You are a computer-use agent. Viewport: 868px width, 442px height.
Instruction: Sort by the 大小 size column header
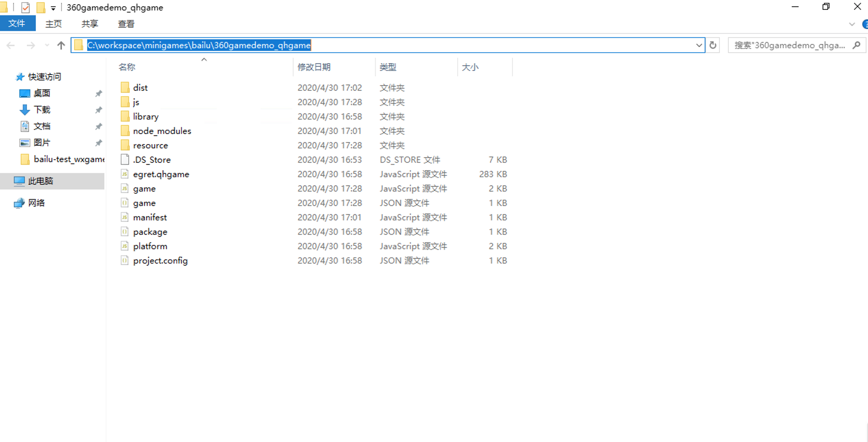tap(470, 67)
